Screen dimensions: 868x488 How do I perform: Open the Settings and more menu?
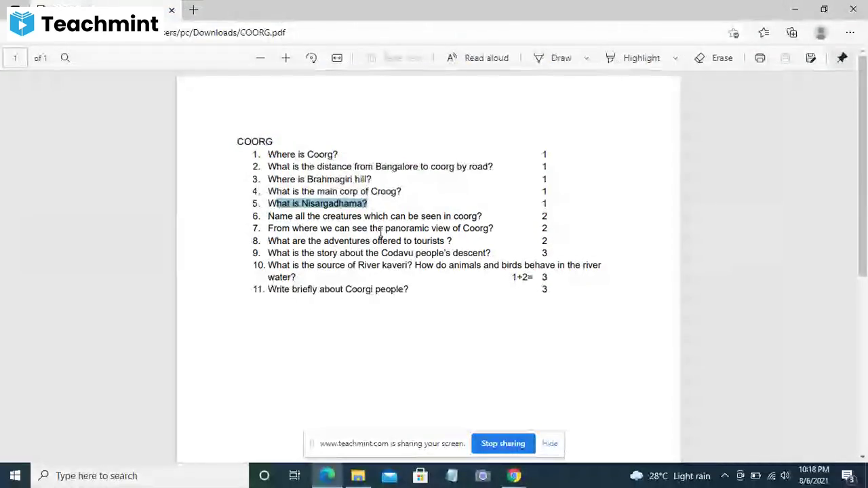click(850, 33)
